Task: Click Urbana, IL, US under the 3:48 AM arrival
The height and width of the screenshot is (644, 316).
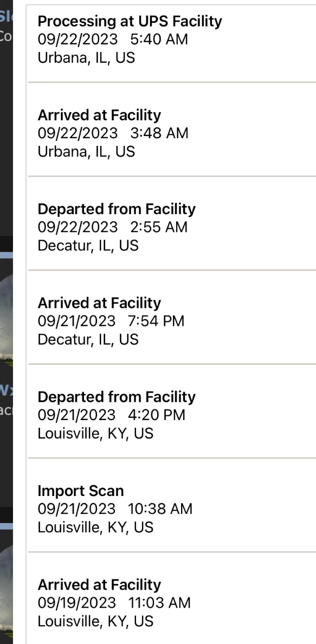Action: (x=86, y=152)
